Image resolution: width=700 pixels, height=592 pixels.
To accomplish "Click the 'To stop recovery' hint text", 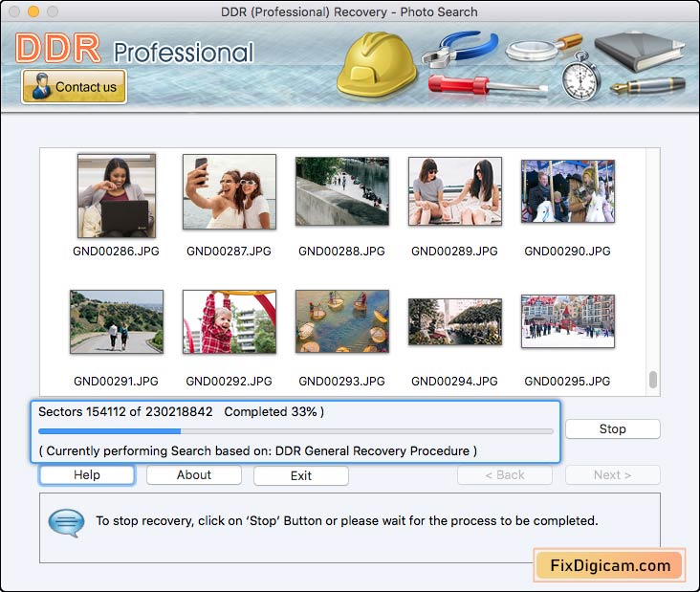I will click(347, 521).
